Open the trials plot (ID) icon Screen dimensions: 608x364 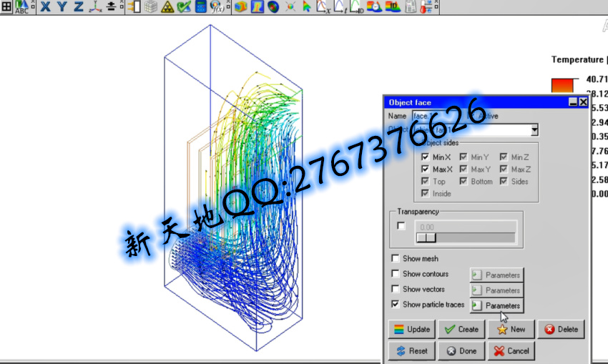coord(357,6)
